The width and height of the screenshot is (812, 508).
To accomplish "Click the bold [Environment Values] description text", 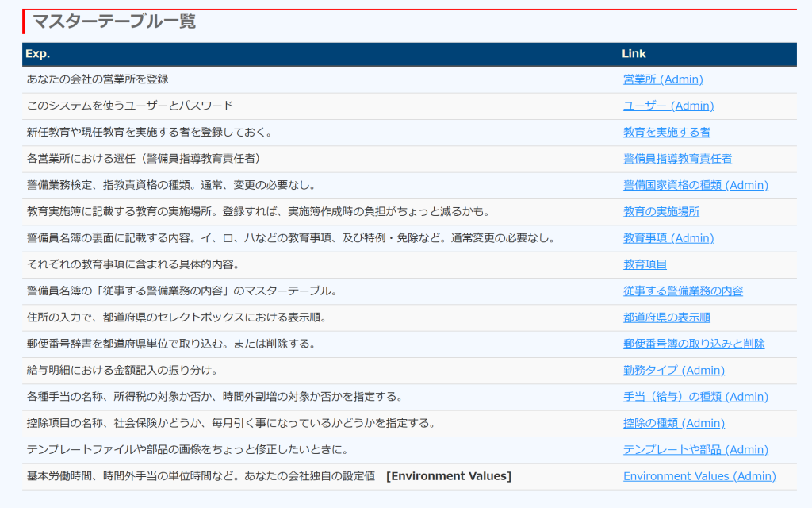I will [449, 476].
